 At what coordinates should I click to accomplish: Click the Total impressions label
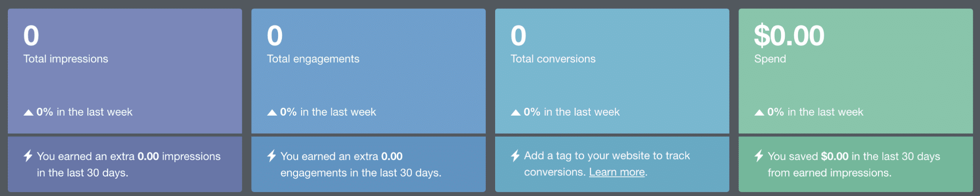click(66, 59)
